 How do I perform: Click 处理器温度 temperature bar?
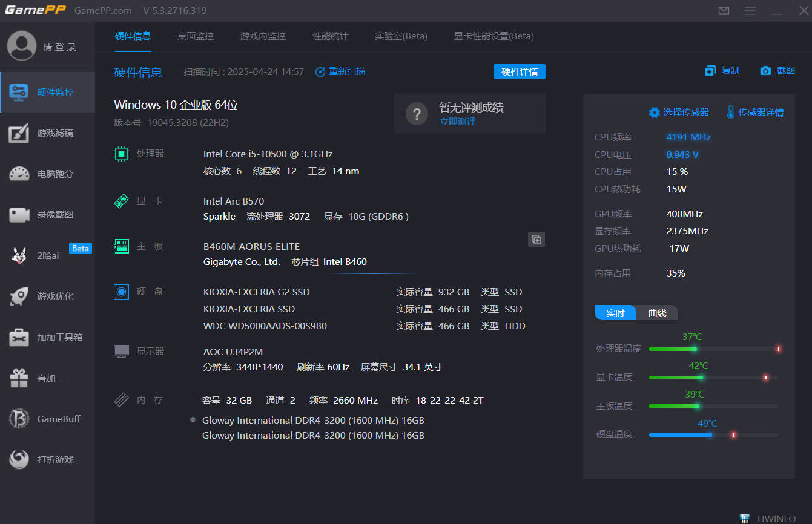tap(714, 349)
